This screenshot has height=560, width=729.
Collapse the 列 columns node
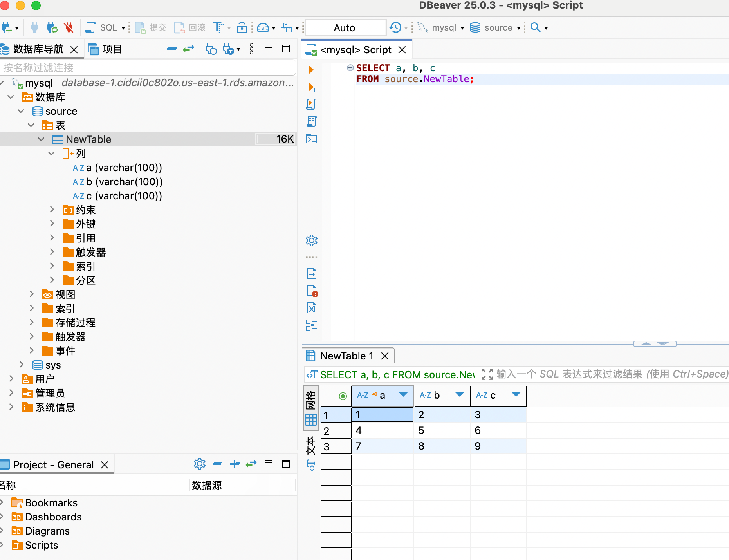point(52,154)
